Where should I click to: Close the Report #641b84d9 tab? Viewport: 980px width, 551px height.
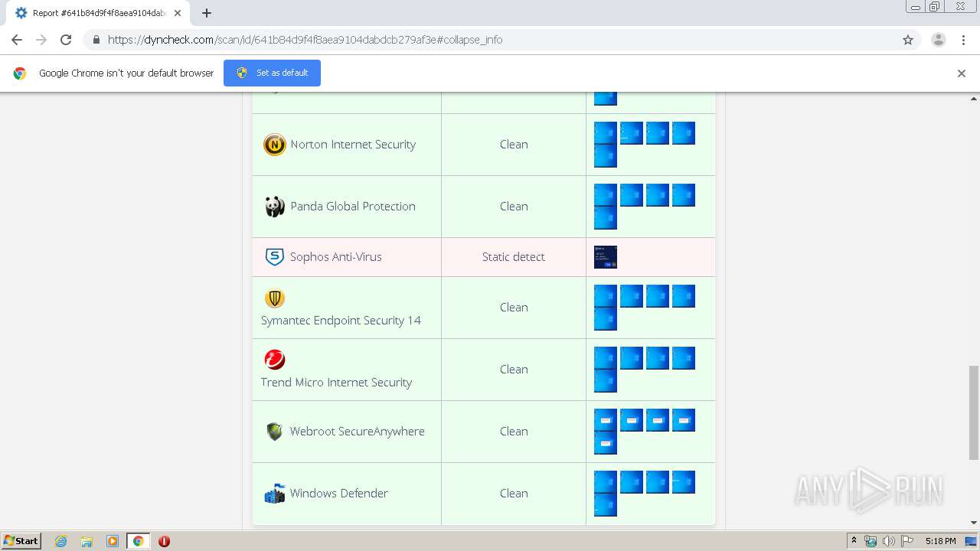point(178,13)
